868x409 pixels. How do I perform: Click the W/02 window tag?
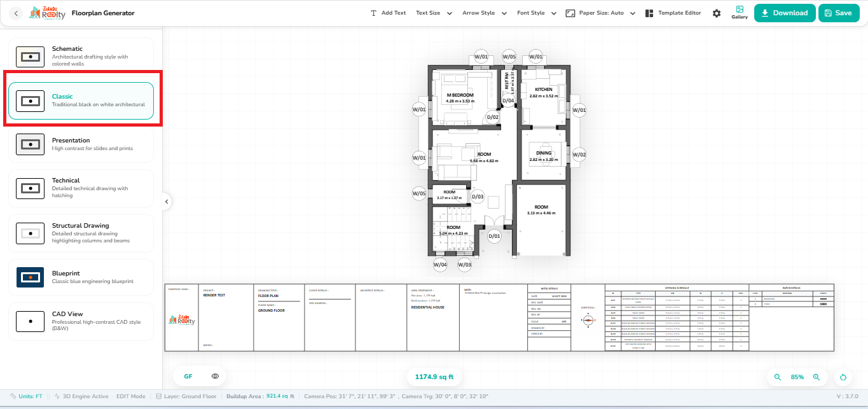[579, 155]
